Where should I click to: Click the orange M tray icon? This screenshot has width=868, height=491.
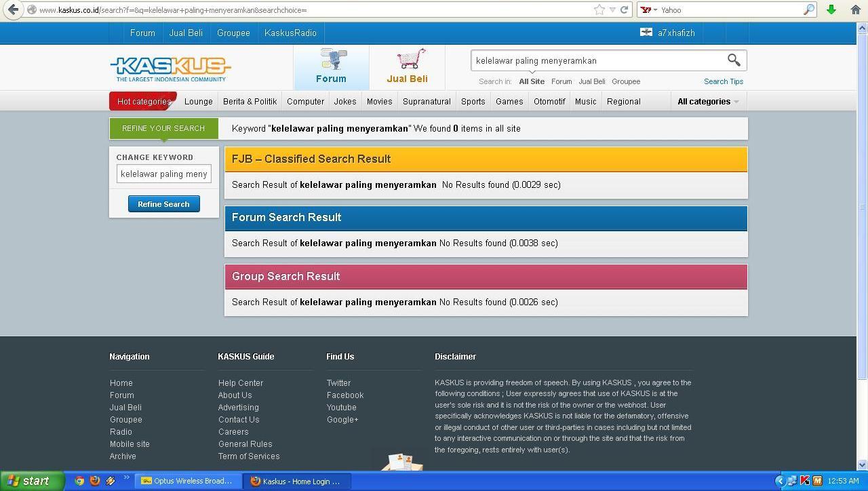[817, 481]
